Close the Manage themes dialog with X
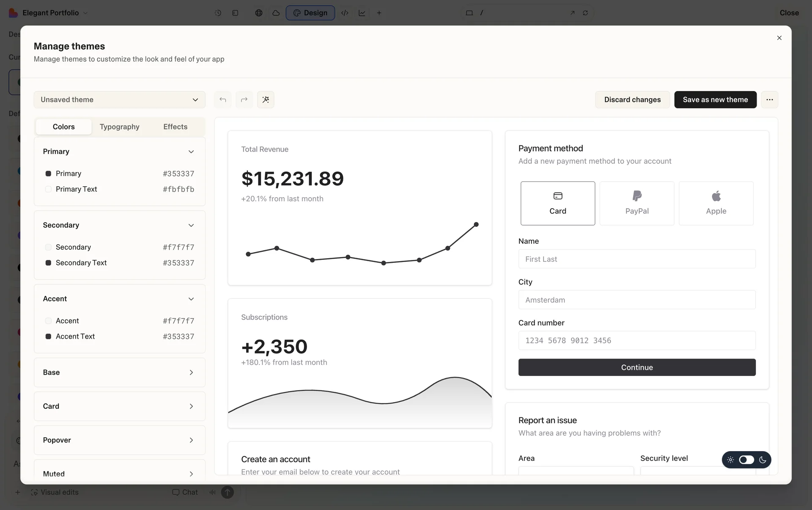812x510 pixels. click(x=779, y=38)
